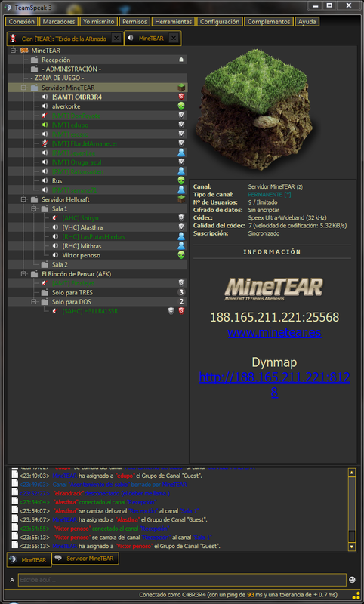Image resolution: width=364 pixels, height=604 pixels.
Task: Click the number 3 icon on Solo para TRES
Action: (x=181, y=292)
